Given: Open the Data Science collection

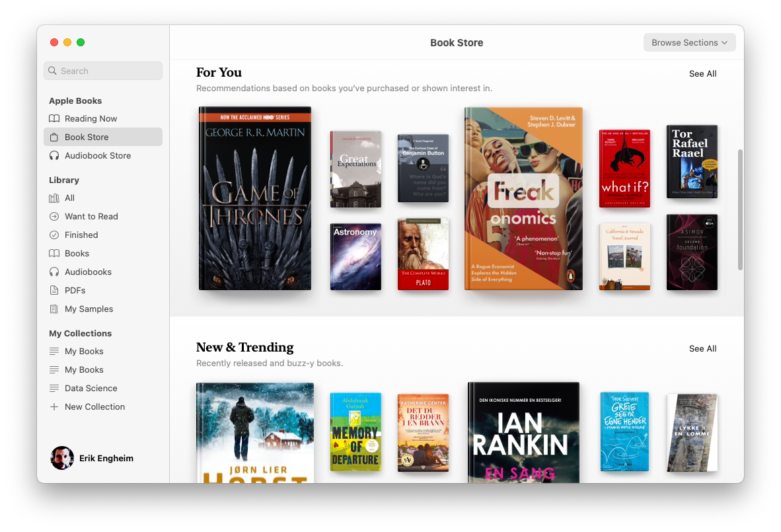Looking at the screenshot, I should click(x=103, y=388).
